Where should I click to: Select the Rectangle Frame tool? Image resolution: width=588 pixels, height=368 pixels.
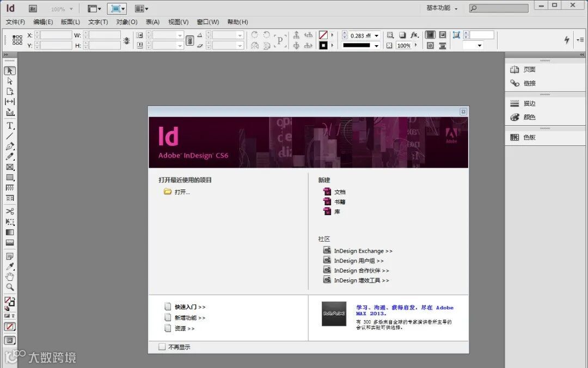(x=10, y=167)
